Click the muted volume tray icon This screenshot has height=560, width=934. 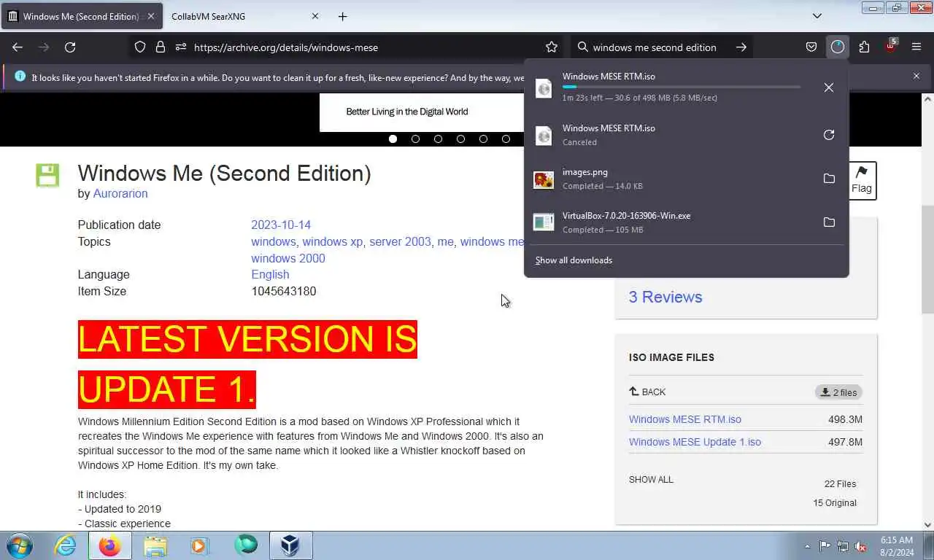click(x=861, y=546)
